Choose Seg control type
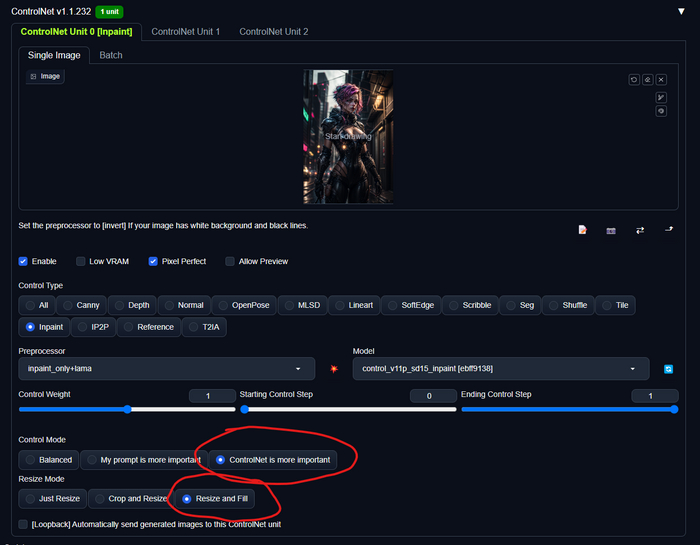700x545 pixels. pos(520,305)
